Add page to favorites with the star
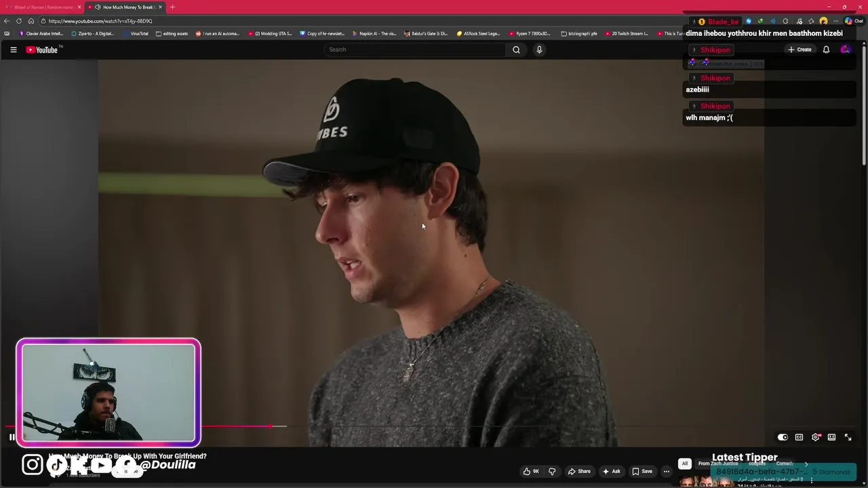This screenshot has width=868, height=488. coord(811,21)
